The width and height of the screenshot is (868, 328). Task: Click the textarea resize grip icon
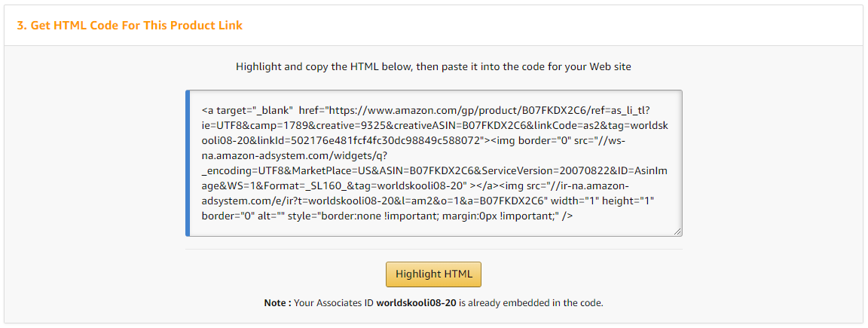point(677,231)
